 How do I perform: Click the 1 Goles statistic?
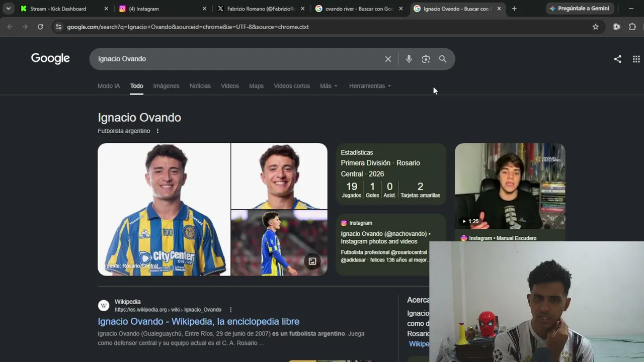[x=372, y=190]
